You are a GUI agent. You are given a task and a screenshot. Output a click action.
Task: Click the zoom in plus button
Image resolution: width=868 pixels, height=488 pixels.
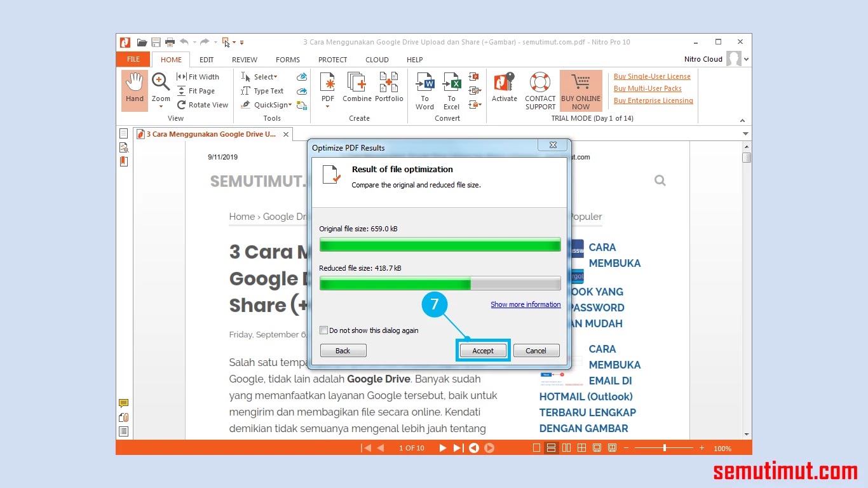point(702,448)
